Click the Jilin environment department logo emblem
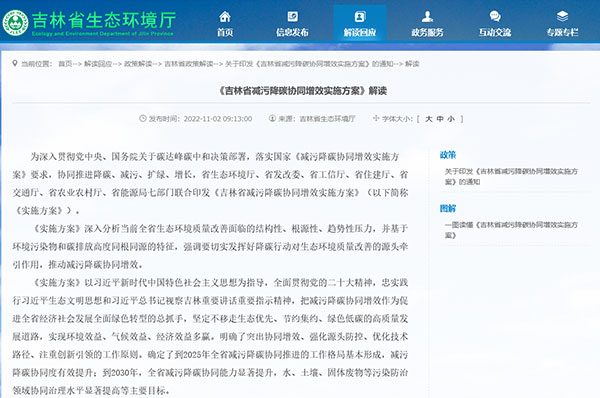The width and height of the screenshot is (600, 398). click(15, 23)
